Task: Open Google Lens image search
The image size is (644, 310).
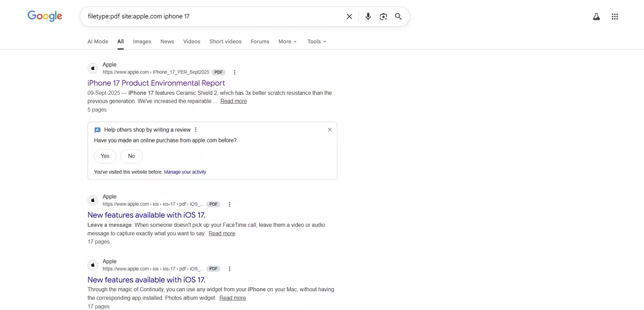Action: [383, 16]
